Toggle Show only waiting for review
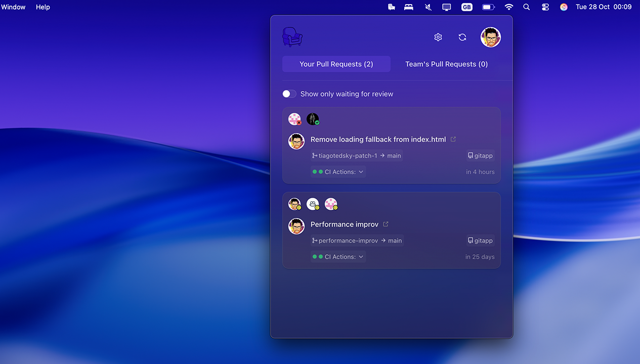The width and height of the screenshot is (640, 364). click(289, 94)
